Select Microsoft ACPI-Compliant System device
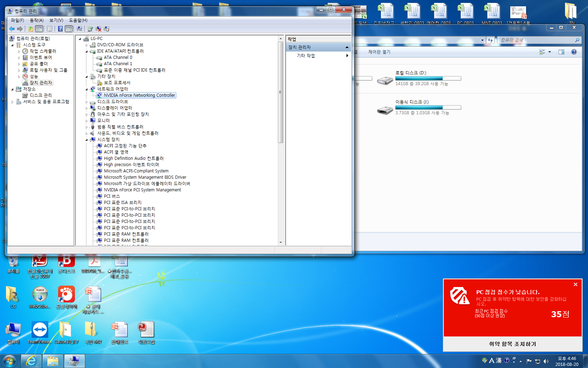This screenshot has width=588, height=368. 136,171
